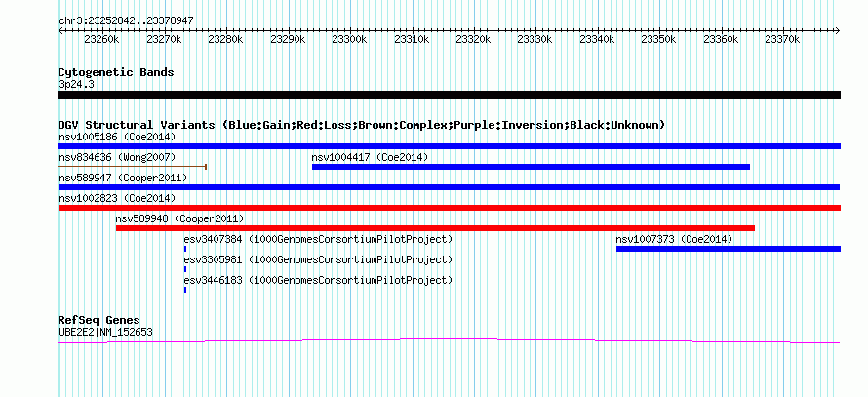Open the esv3407384 variant label
Viewport: 868px width, 397px height.
point(318,239)
